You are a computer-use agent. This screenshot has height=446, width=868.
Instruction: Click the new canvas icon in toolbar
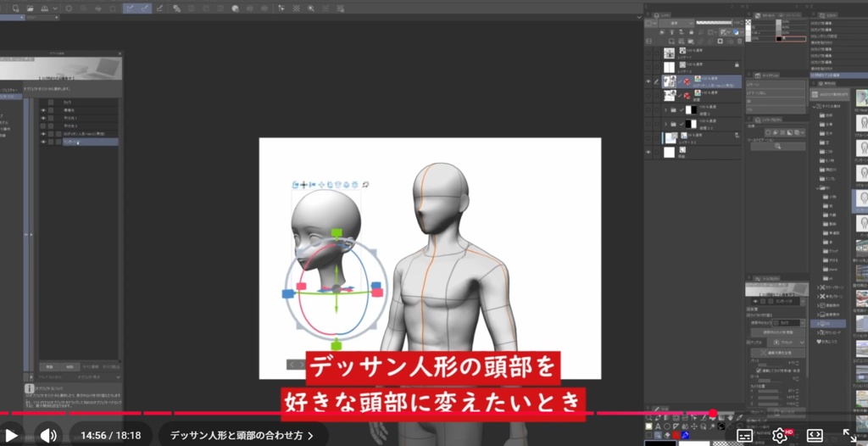point(15,8)
